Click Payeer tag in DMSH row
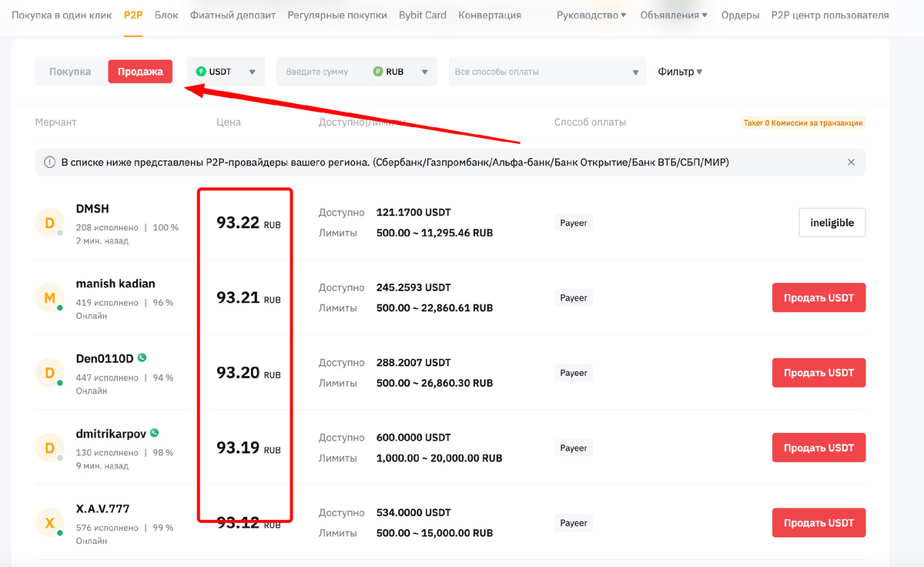924x567 pixels. pyautogui.click(x=574, y=223)
